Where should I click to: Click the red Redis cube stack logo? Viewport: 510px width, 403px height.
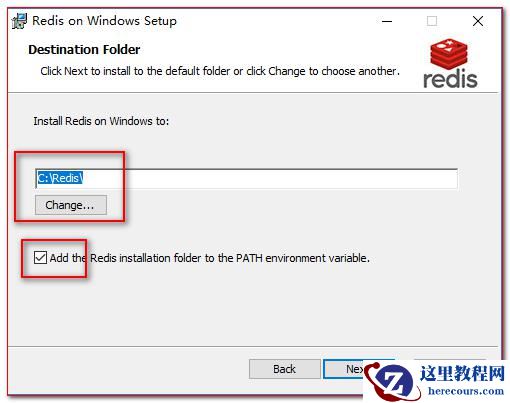[449, 54]
